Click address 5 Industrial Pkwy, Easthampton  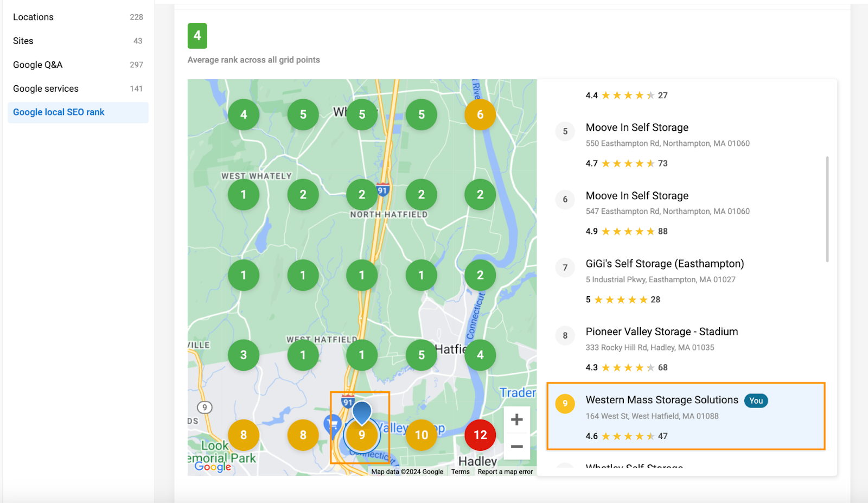[x=661, y=279]
